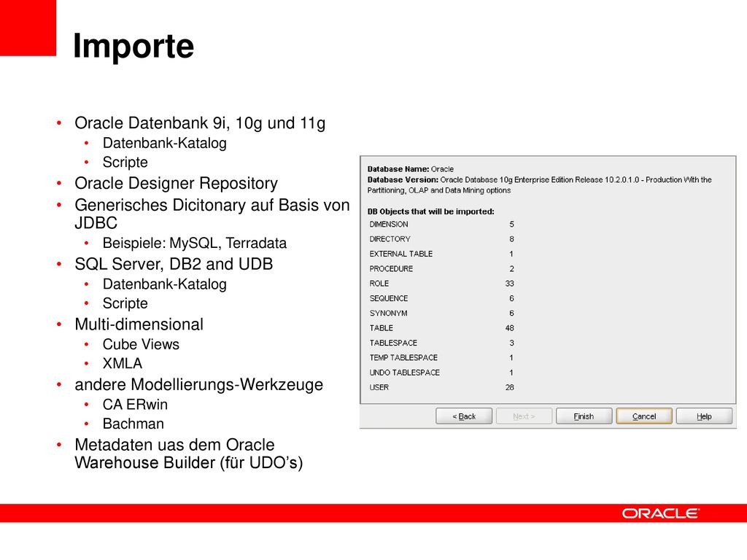Select the TABLESPACE row showing 3
The image size is (747, 560).
(441, 343)
